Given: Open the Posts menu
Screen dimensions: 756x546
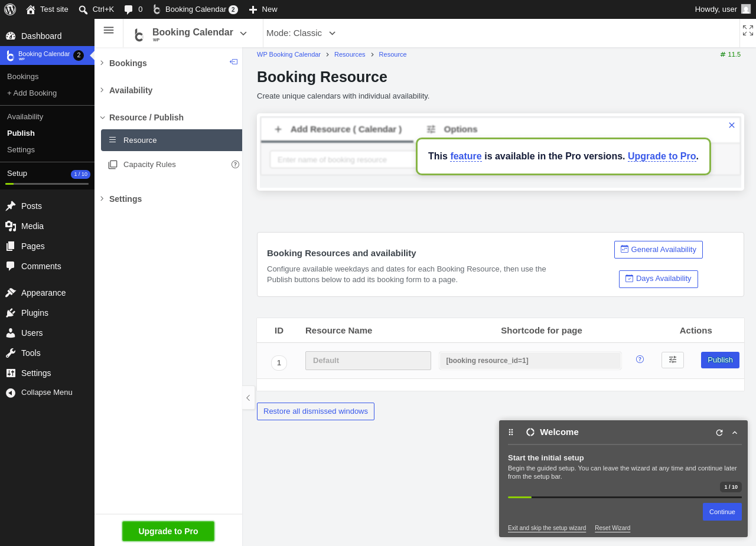Looking at the screenshot, I should click(47, 206).
